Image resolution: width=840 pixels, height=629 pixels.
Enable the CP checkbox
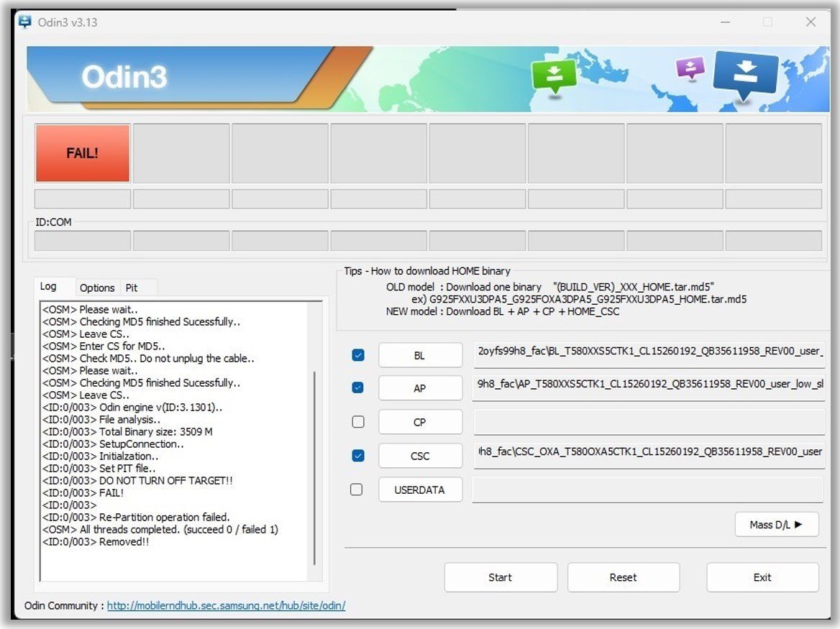(x=358, y=422)
